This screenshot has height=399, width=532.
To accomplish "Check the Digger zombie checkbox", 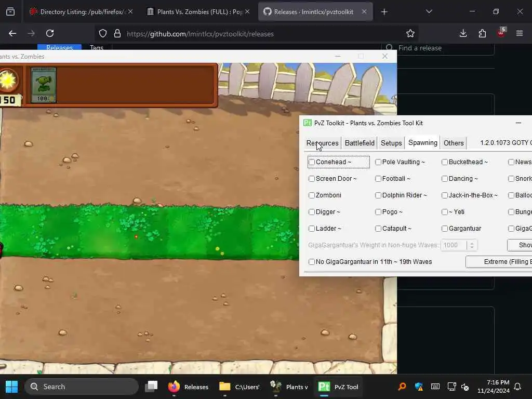I will [312, 212].
